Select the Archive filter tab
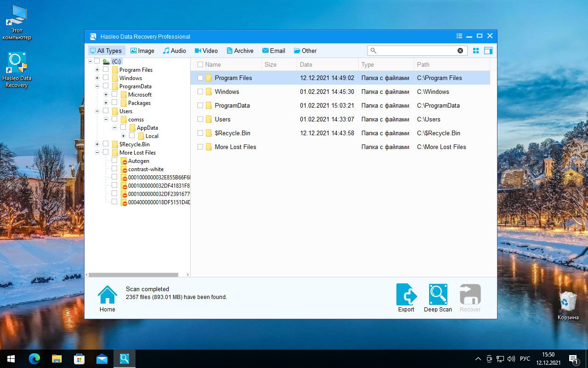588x368 pixels. [240, 51]
